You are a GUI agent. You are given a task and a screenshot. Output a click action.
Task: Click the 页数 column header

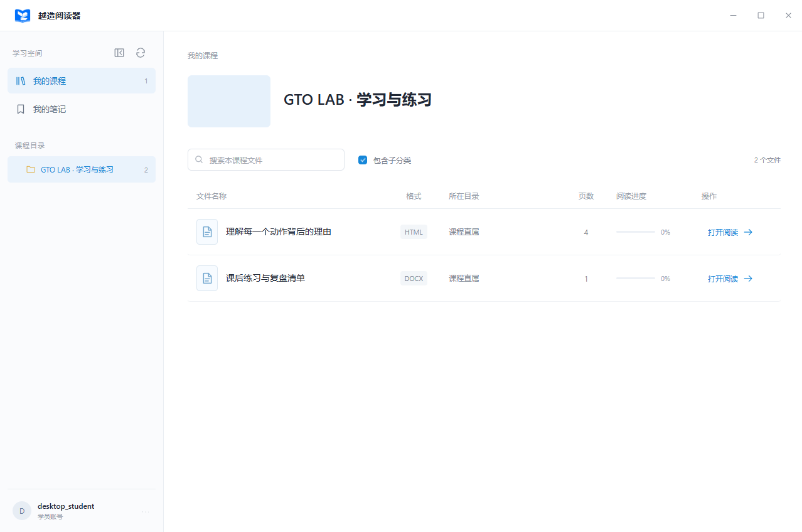(586, 196)
